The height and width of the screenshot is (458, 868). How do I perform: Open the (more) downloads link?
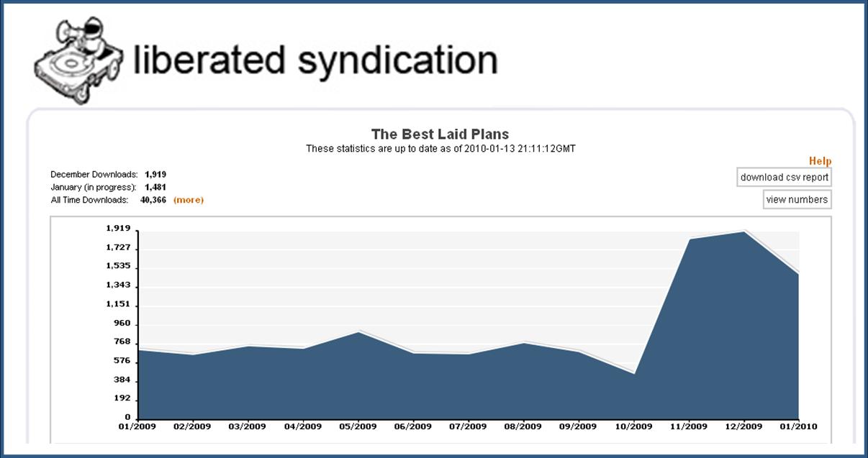(x=189, y=200)
